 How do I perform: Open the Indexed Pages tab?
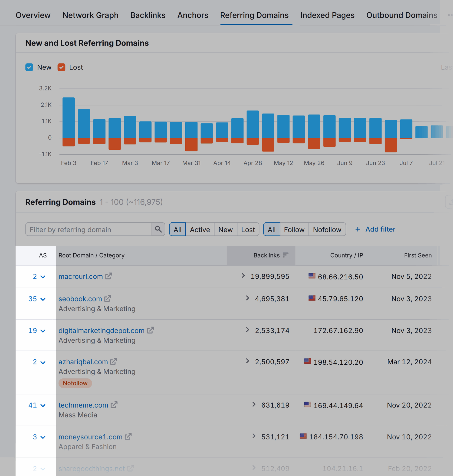click(327, 15)
